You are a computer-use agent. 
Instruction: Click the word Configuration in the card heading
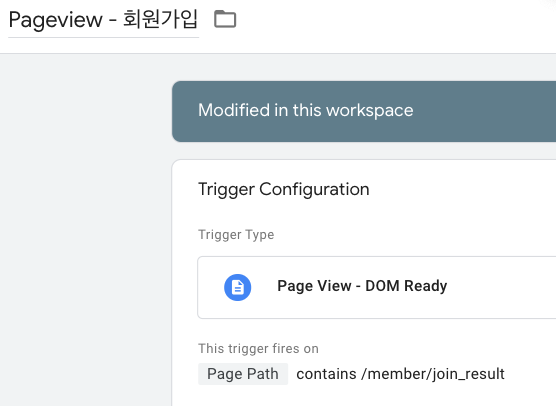314,190
